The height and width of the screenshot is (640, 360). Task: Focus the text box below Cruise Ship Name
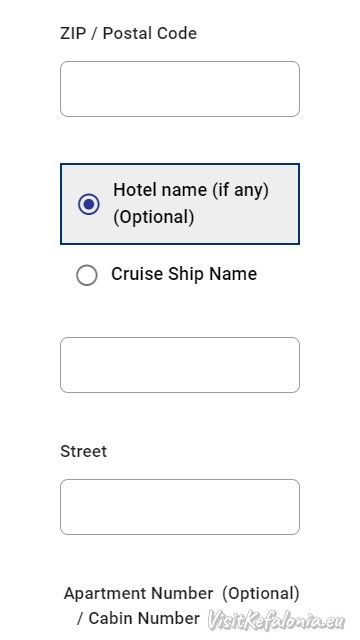180,365
